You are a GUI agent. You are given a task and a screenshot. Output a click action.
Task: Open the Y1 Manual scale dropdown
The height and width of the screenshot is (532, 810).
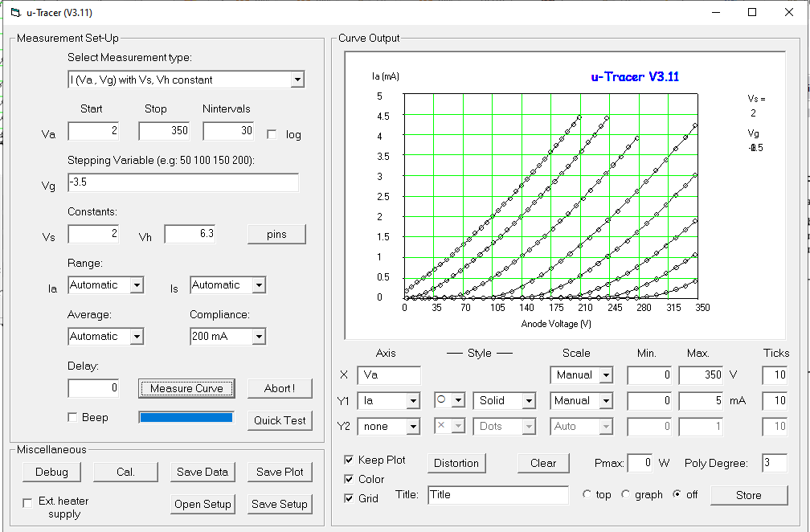tap(606, 401)
